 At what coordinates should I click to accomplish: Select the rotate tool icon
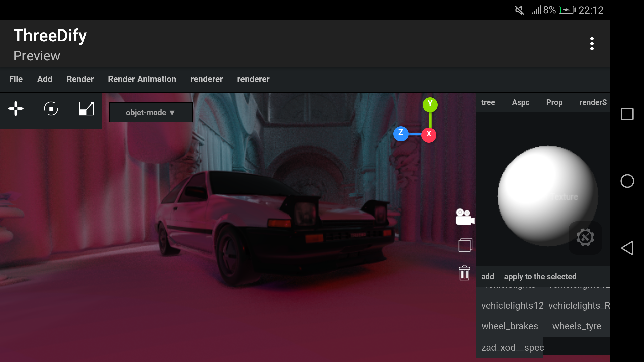(51, 109)
